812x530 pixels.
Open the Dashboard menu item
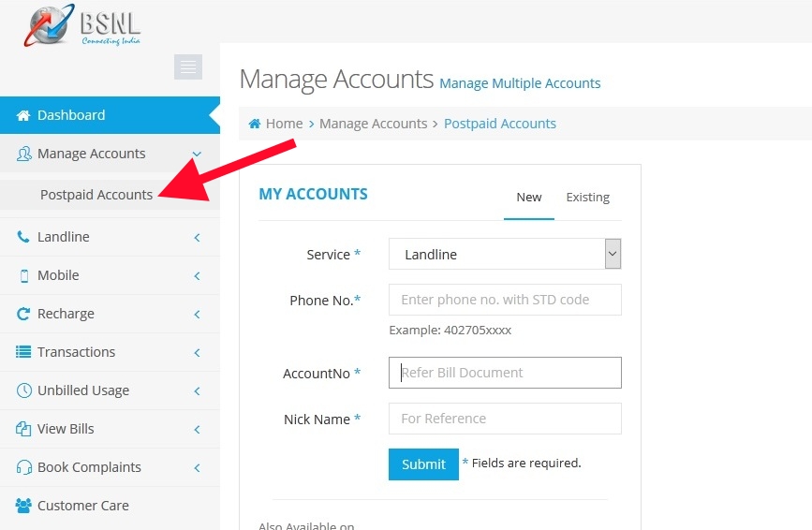[x=110, y=115]
